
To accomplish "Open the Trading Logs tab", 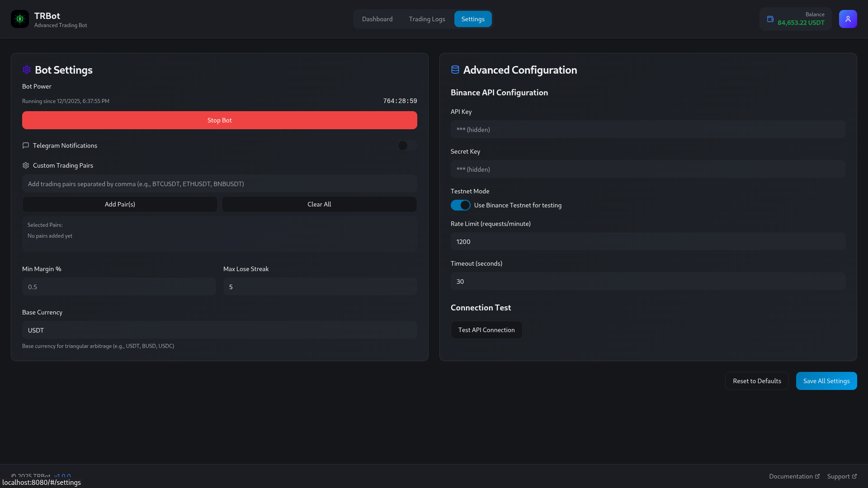I will pyautogui.click(x=427, y=19).
